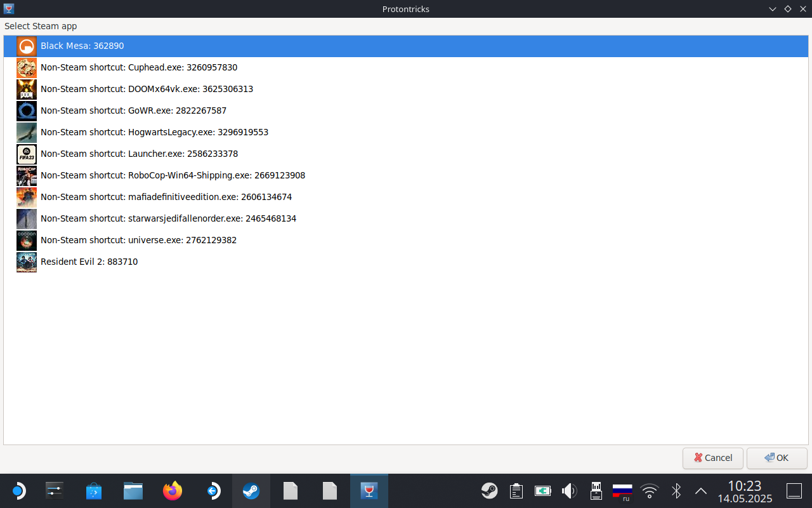Screen dimensions: 812x508
Task: Click the DOOMx64vk.exe game icon
Action: (x=27, y=90)
